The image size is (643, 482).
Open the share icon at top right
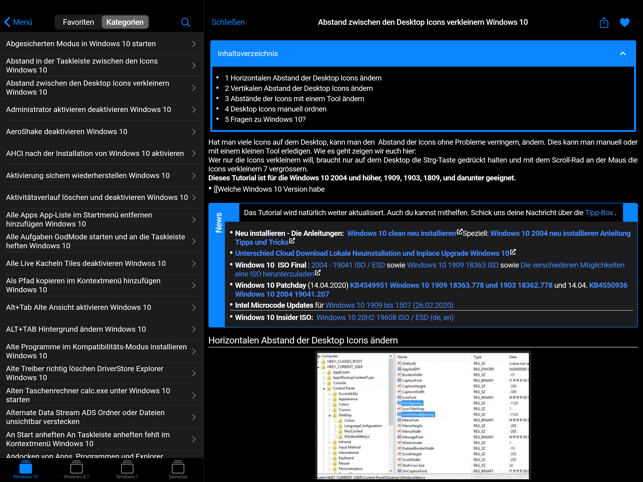604,22
